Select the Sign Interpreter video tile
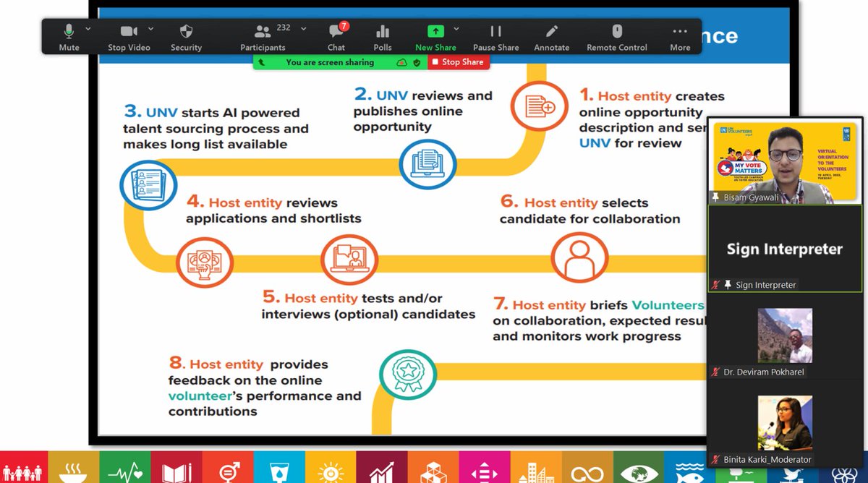The width and height of the screenshot is (868, 483). (784, 248)
